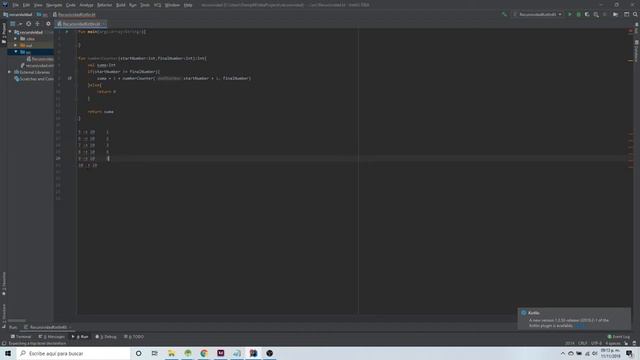Click the expand/collapse all icon in Project panel

point(38,24)
